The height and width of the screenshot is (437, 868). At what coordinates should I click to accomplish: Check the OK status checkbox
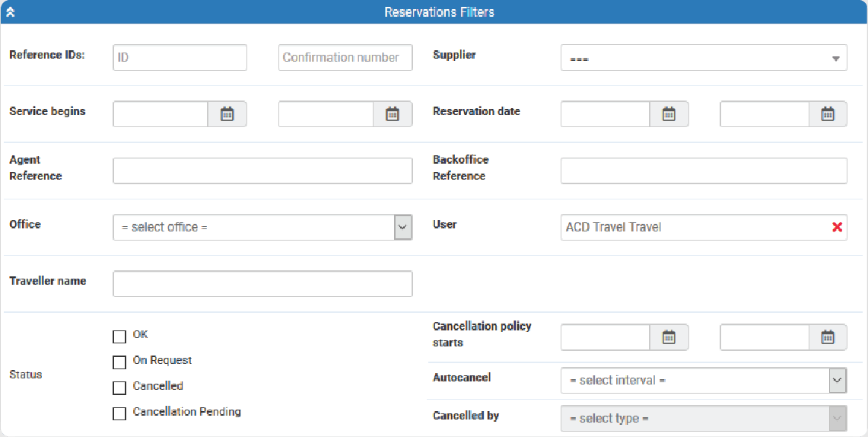tap(119, 337)
